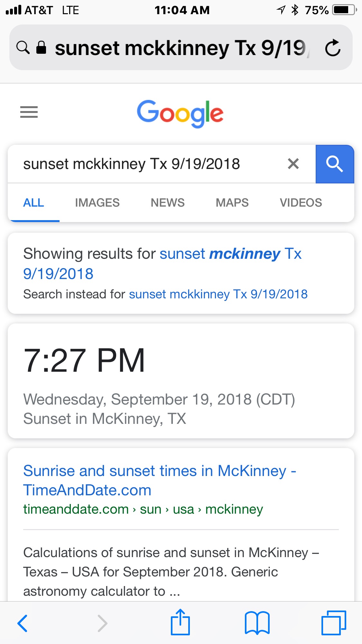This screenshot has height=644, width=362.
Task: Open corrected 'sunset mckinney Tx' results link
Action: [230, 254]
